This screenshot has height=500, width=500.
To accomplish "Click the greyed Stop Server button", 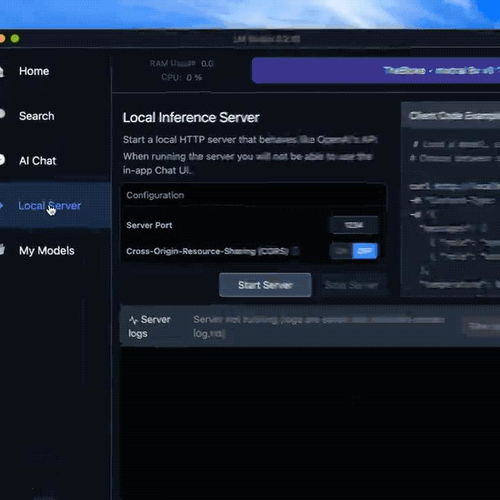I will point(351,285).
